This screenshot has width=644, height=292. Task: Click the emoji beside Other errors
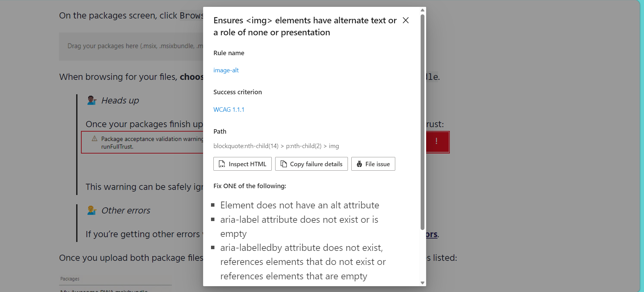pos(91,210)
